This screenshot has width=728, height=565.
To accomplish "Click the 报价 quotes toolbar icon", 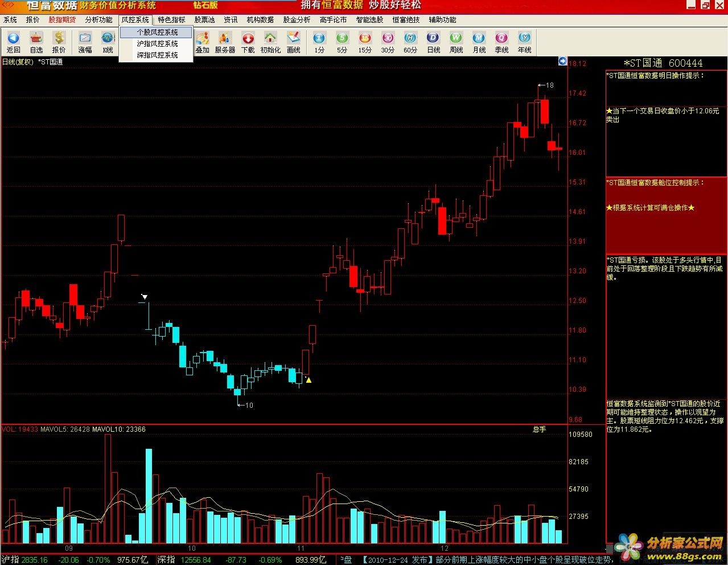I will point(59,43).
